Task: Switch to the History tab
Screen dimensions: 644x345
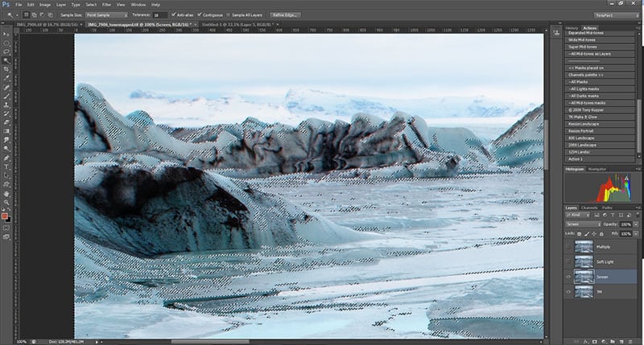Action: tap(572, 28)
